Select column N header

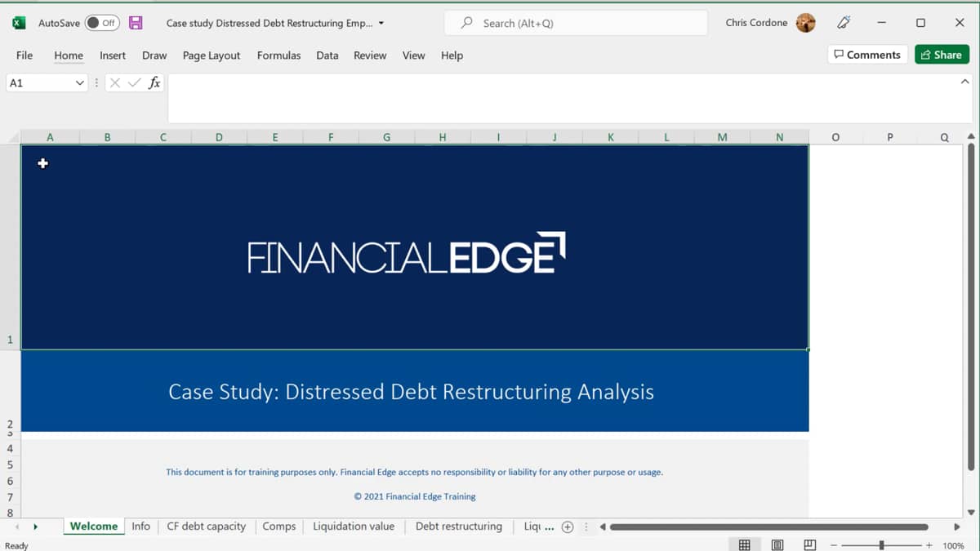coord(780,137)
